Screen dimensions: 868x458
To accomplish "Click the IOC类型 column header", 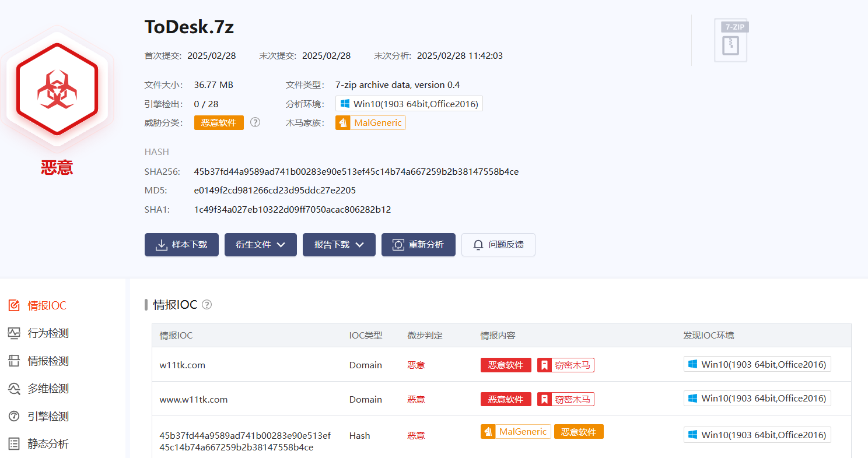I will [366, 335].
